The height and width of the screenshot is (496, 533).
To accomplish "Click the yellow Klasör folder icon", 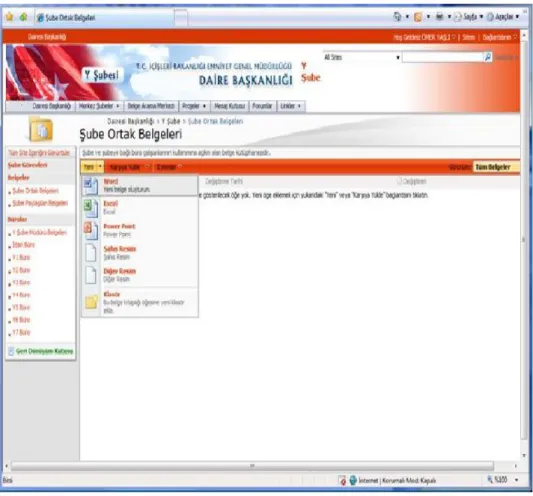I will click(x=91, y=302).
